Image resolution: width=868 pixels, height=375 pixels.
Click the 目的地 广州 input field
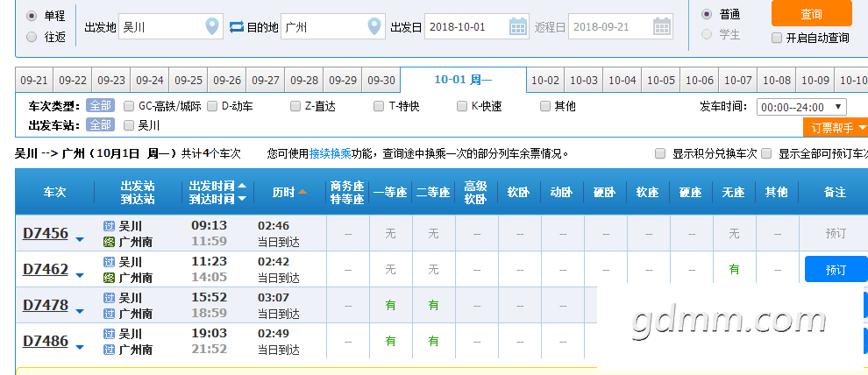tap(323, 26)
